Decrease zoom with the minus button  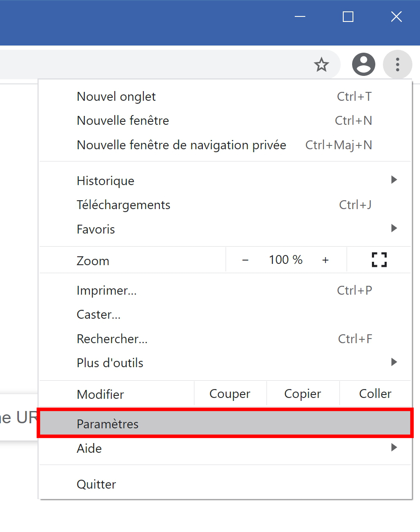[x=245, y=260]
